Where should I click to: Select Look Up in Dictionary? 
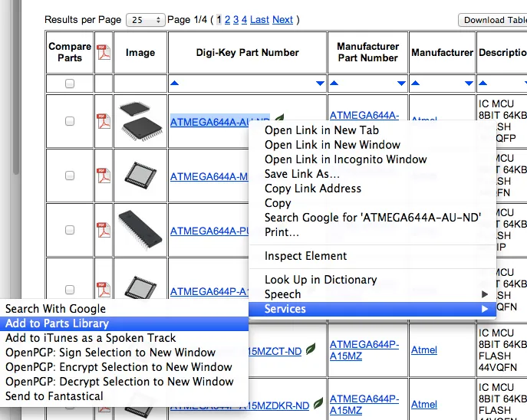point(372,280)
